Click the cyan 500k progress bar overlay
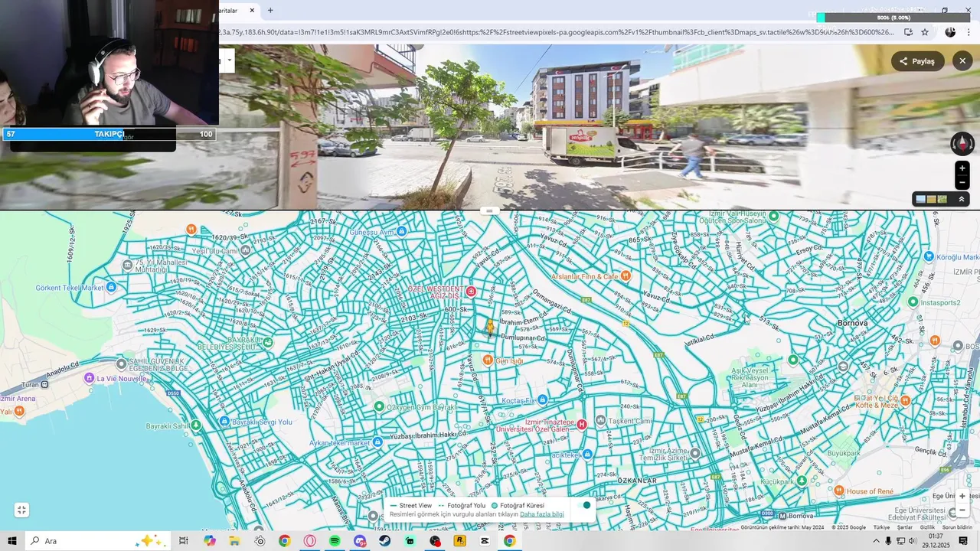 pos(893,17)
